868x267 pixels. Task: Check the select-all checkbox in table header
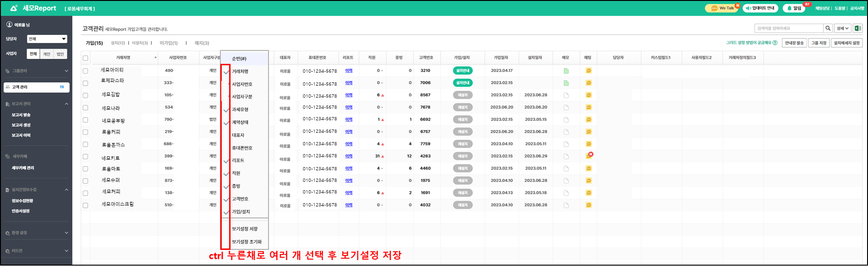85,58
